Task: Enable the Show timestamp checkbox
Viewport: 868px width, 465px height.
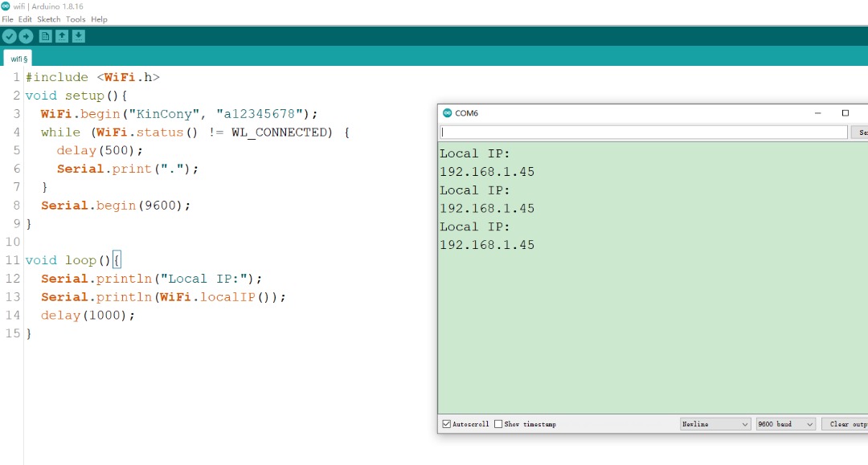Action: tap(498, 424)
